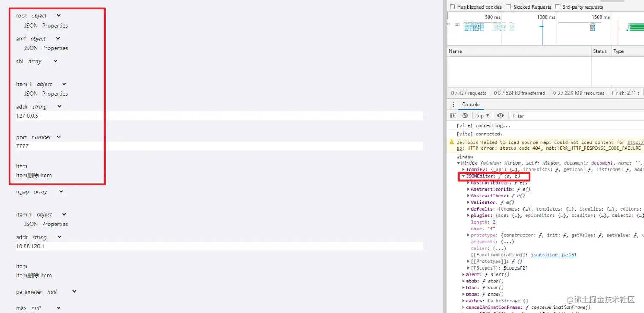Screen dimensions: 644x313
Task: Click the 'Finish: 2.71 s' status text
Action: pyautogui.click(x=626, y=93)
